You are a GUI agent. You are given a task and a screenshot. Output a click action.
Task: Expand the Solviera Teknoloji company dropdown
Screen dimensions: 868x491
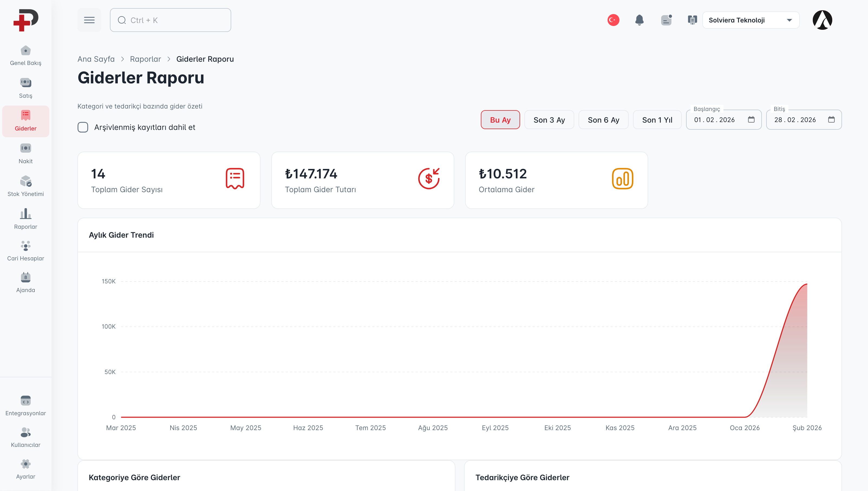tap(751, 20)
